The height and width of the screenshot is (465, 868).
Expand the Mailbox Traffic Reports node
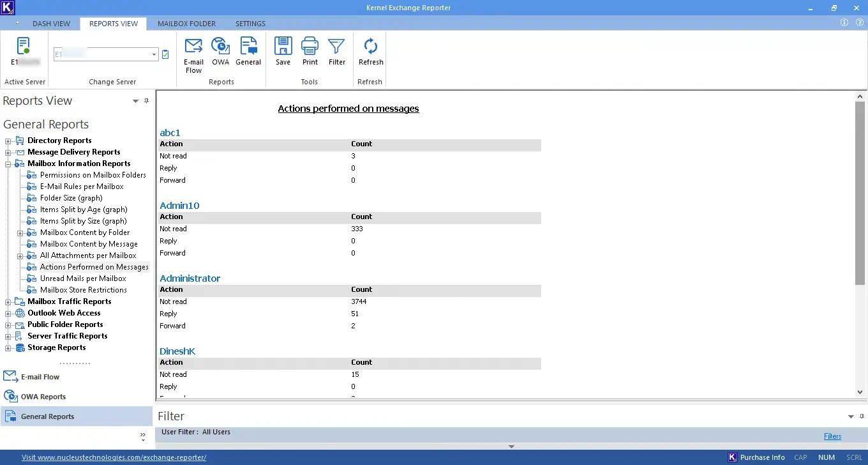pos(8,302)
